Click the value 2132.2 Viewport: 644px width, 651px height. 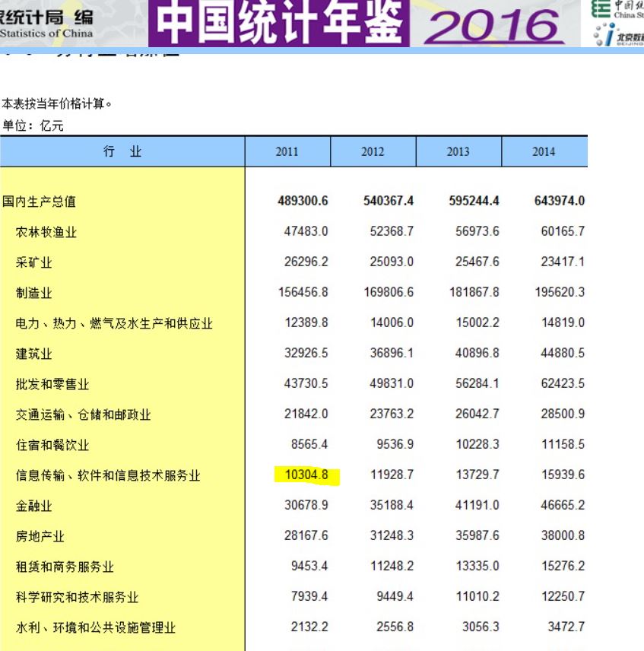click(309, 627)
